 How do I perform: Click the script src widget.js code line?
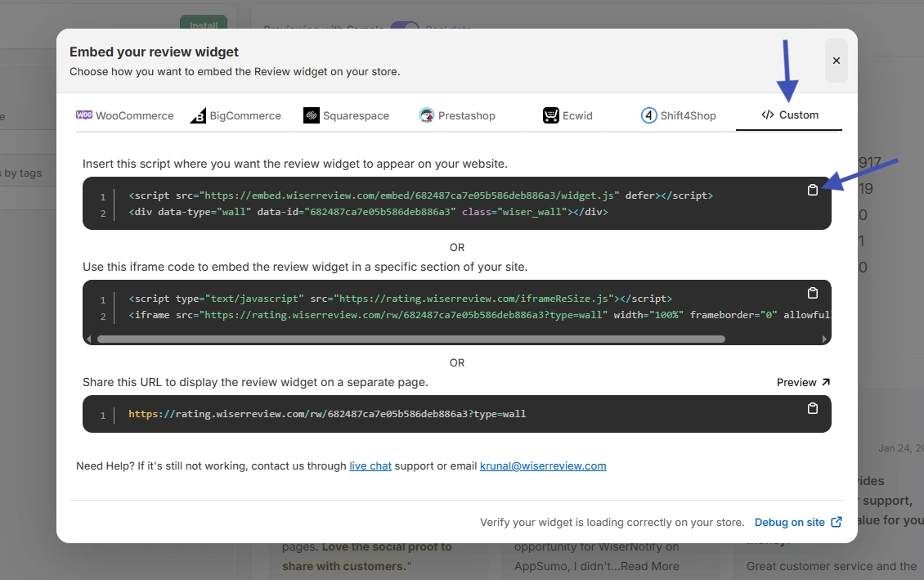click(x=421, y=195)
